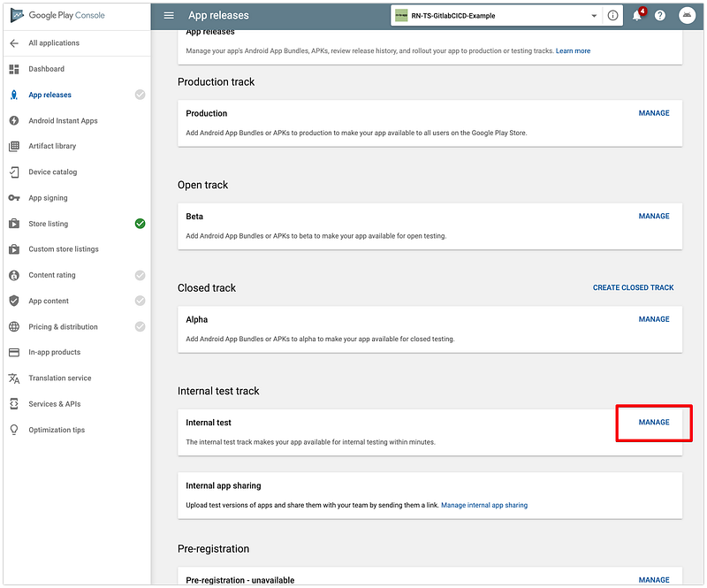707x588 pixels.
Task: Click the Internal app sharing heading
Action: [x=224, y=486]
